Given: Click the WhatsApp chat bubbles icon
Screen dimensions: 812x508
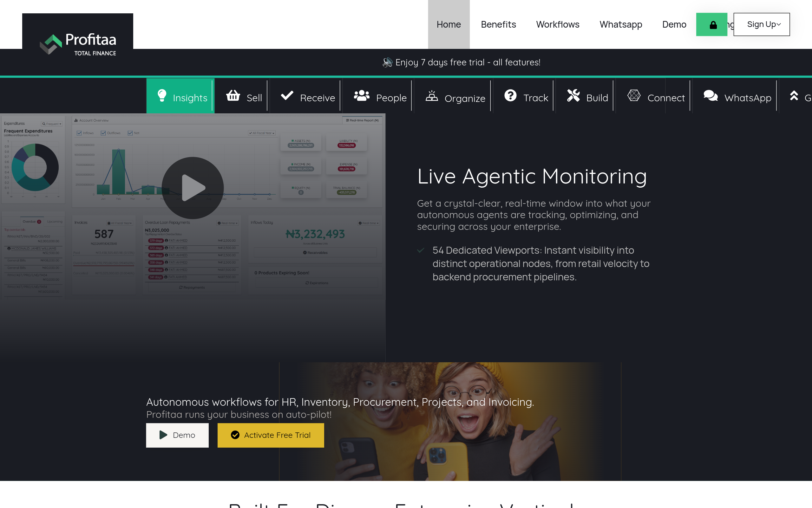Looking at the screenshot, I should pyautogui.click(x=711, y=96).
